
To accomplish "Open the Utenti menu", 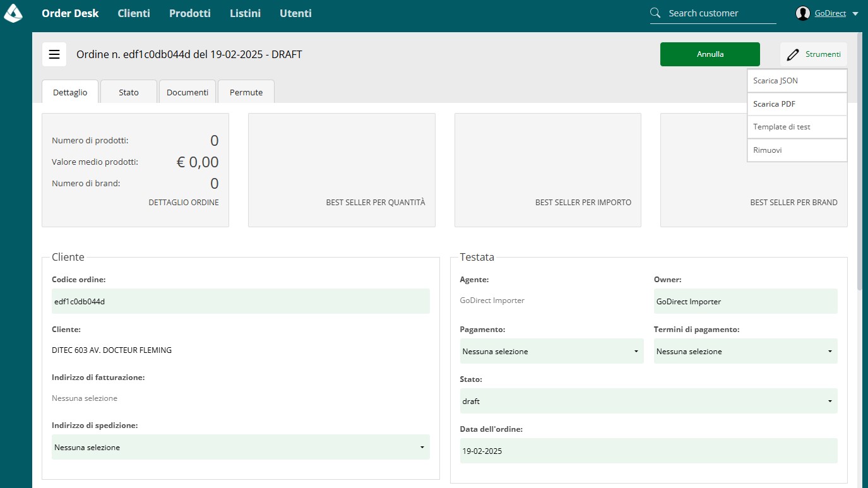I will [295, 13].
